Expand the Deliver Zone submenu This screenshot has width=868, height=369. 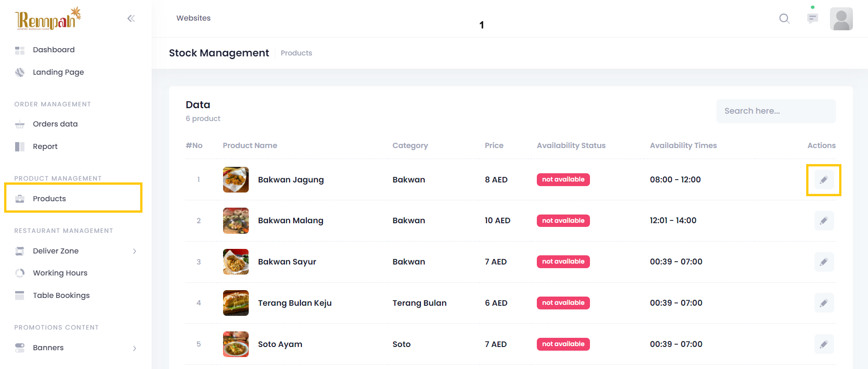click(134, 251)
